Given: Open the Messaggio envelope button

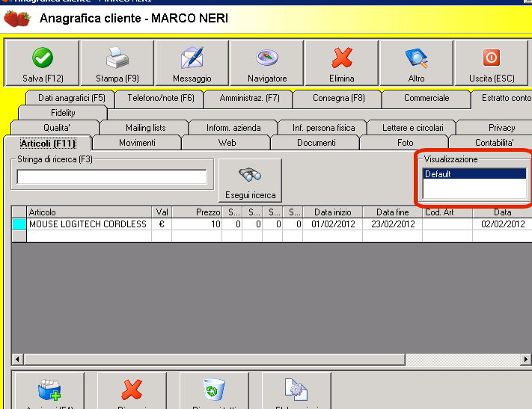Looking at the screenshot, I should (x=192, y=63).
